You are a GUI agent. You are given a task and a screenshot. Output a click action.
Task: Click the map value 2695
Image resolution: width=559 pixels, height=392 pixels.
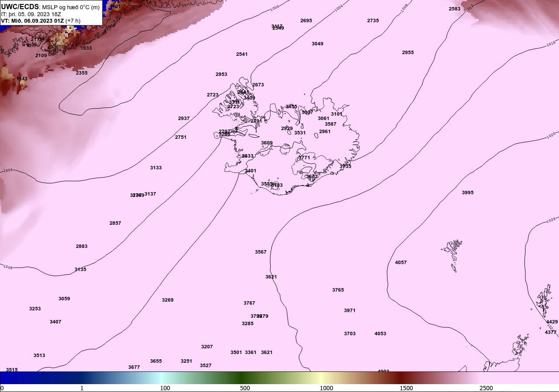(306, 21)
